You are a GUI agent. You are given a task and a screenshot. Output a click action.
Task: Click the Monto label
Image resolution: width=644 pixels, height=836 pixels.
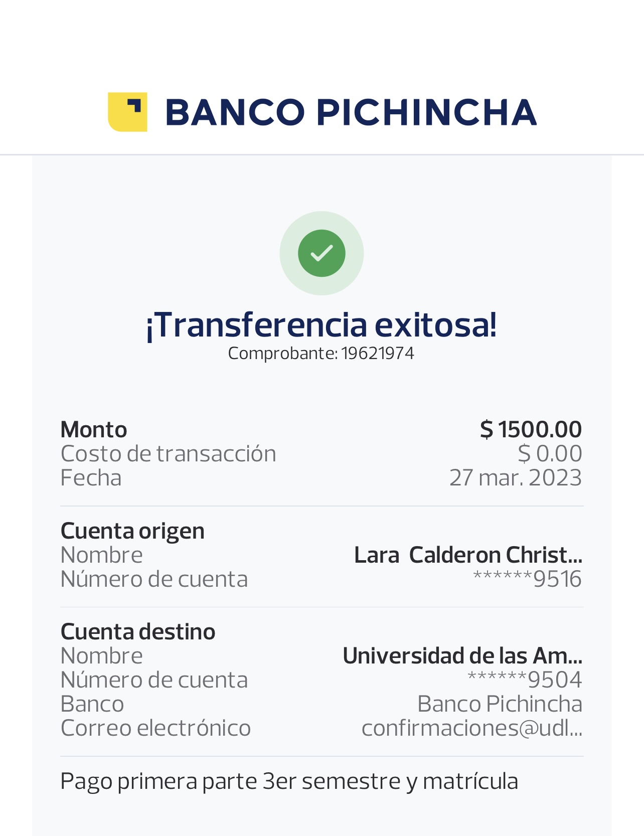point(94,430)
